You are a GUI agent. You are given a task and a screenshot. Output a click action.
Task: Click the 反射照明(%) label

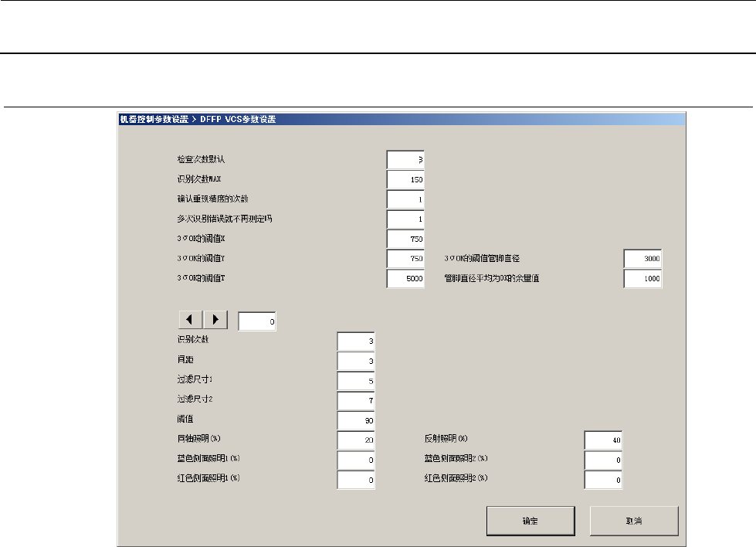point(446,438)
